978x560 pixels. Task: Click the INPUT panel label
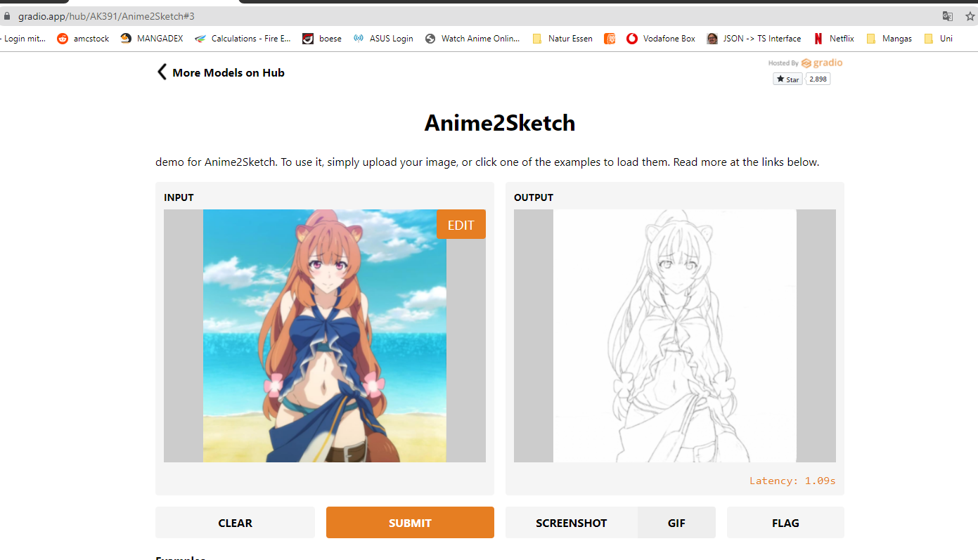[x=179, y=197]
